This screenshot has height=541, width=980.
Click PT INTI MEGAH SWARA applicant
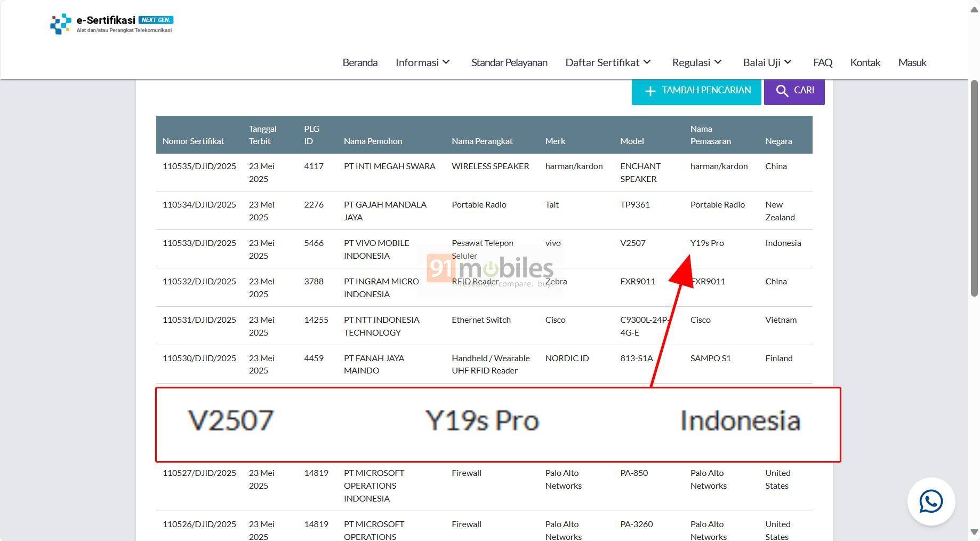tap(390, 166)
